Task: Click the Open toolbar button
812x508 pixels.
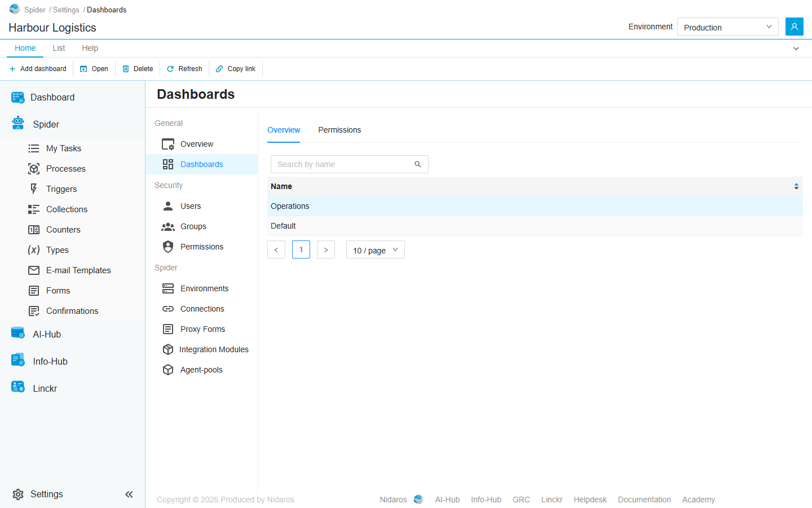Action: (x=94, y=69)
